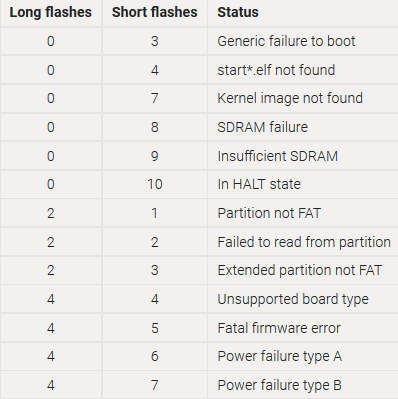Click the Status column header
This screenshot has width=398, height=399.
click(238, 12)
